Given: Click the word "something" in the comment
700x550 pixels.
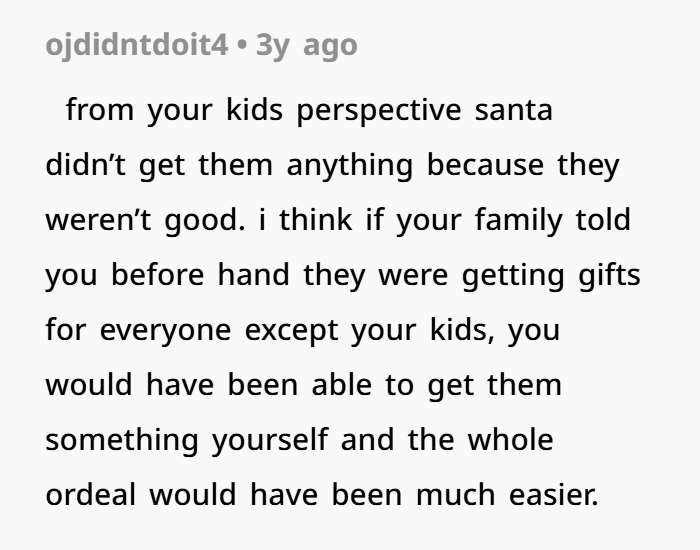Looking at the screenshot, I should (121, 440).
